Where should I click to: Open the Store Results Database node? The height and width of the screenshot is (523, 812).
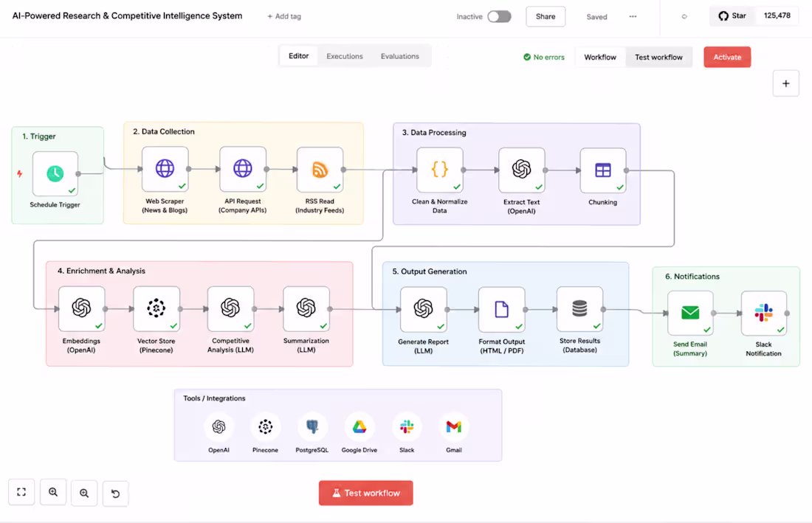pos(579,309)
